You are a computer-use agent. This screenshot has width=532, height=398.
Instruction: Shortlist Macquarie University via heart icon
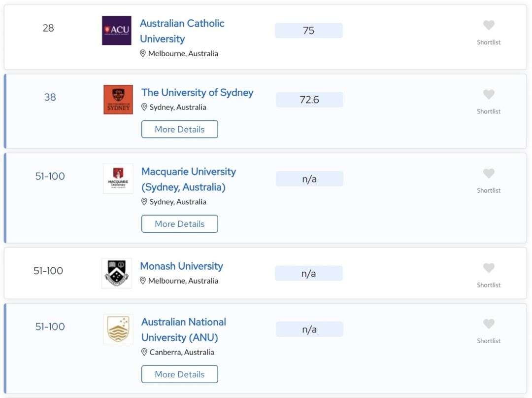(x=489, y=174)
